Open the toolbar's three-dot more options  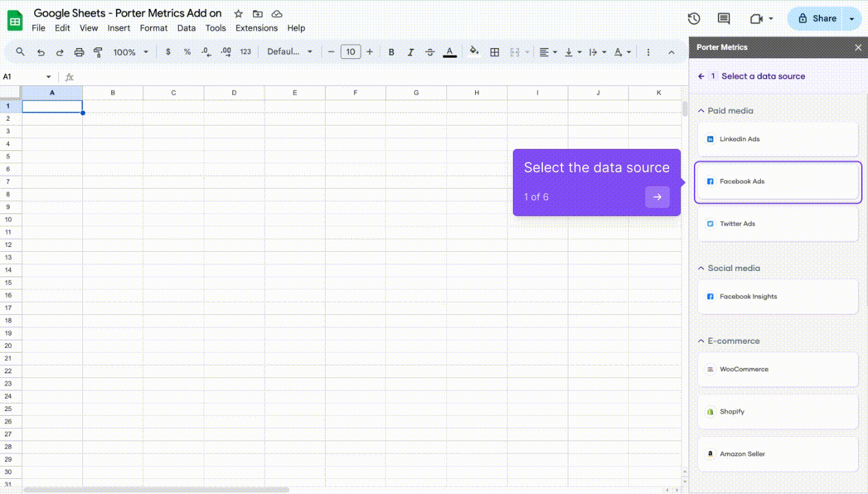(x=649, y=52)
